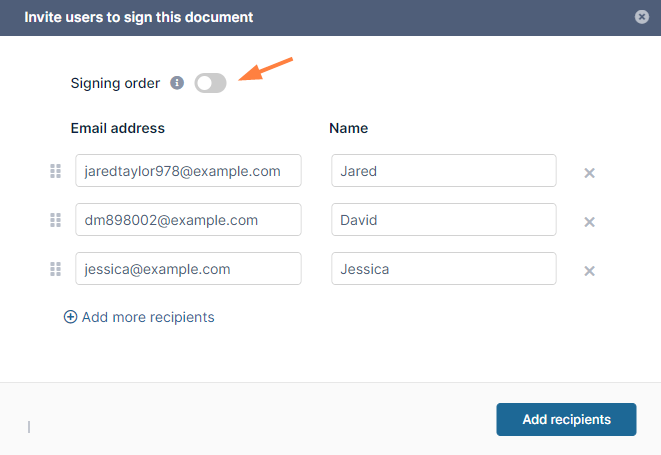
Task: Click the name field containing Jessica
Action: (x=443, y=269)
